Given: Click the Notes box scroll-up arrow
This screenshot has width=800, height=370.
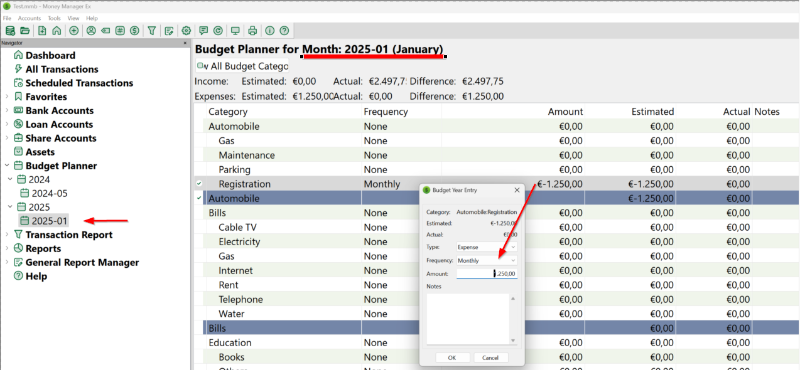Looking at the screenshot, I should 513,298.
